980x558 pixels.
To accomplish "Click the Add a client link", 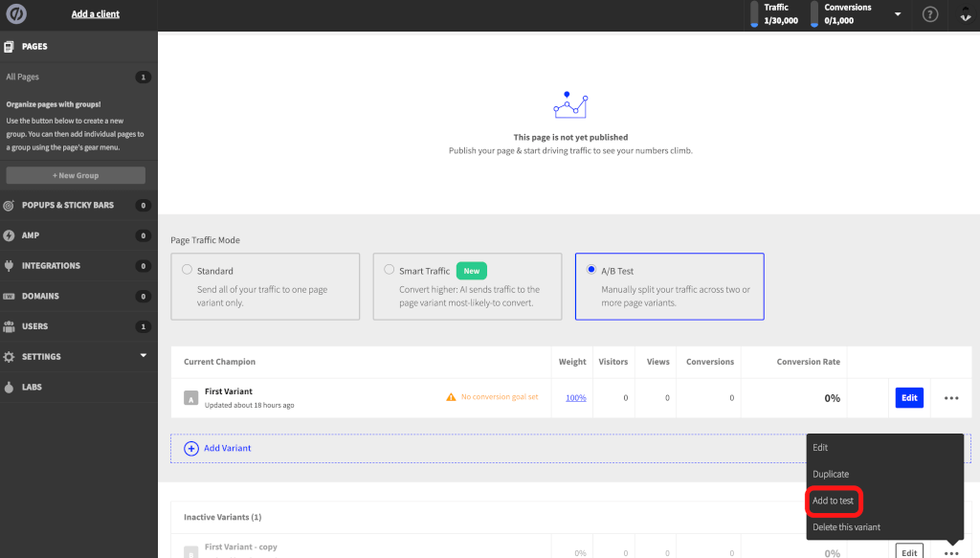I will click(x=96, y=14).
